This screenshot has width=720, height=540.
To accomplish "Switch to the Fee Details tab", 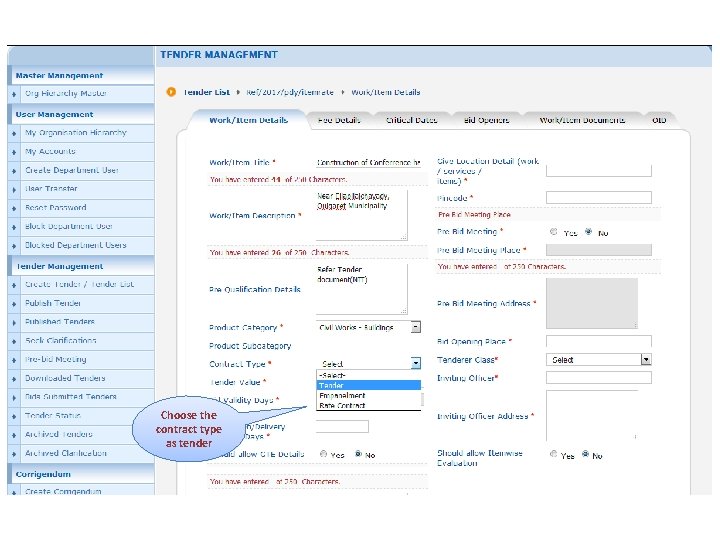I will [339, 120].
